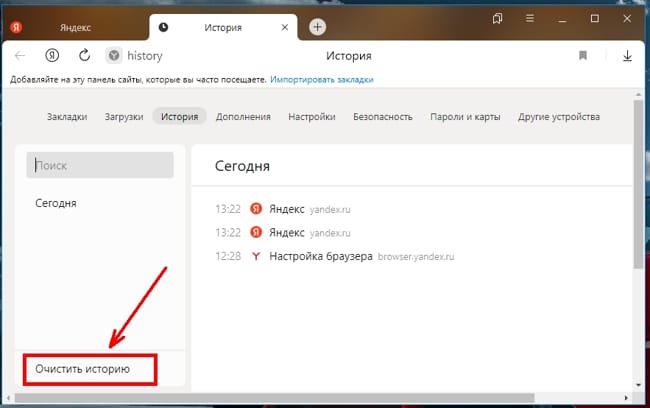Open the Настройки section
650x408 pixels.
(312, 117)
